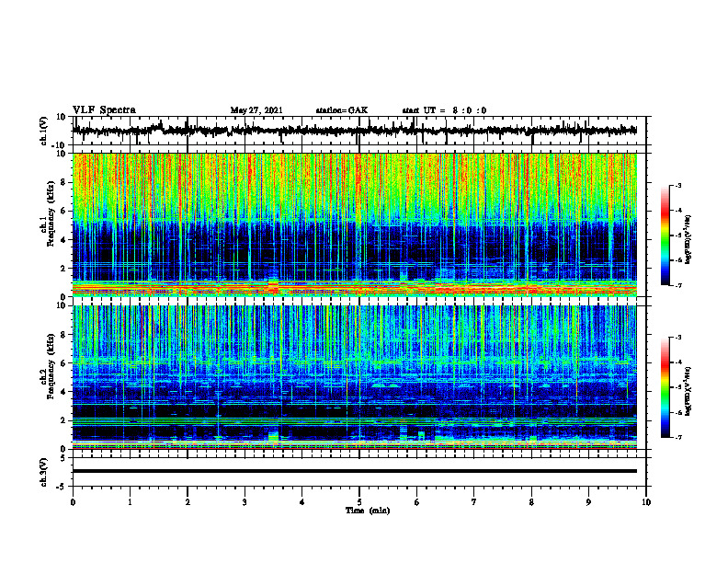Screen dimensions: 728x563
Task: Click the "4" kHz tick on ch.2 frequency axis
Action: (x=63, y=393)
